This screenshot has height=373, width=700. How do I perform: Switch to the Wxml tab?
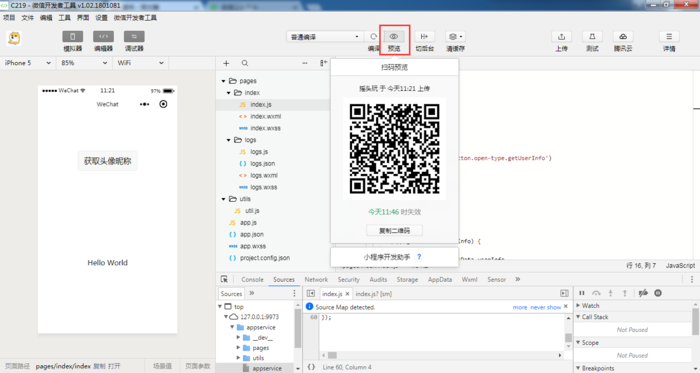[470, 279]
